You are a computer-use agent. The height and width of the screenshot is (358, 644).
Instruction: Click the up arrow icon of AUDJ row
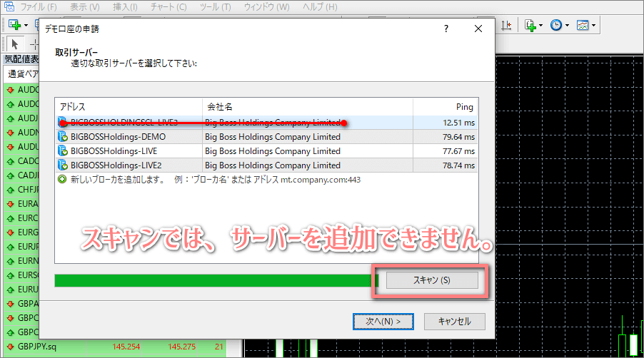11,118
